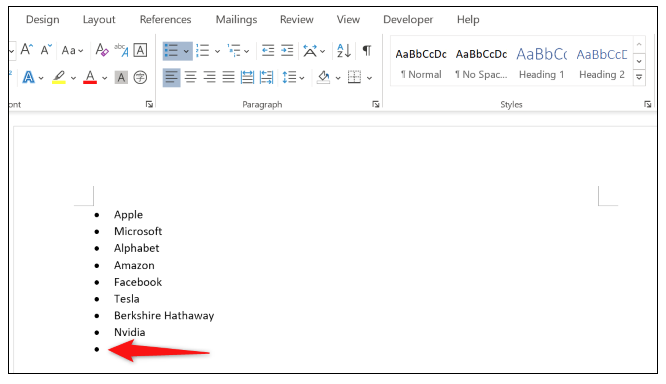This screenshot has height=384, width=666.
Task: Apply the Heading 2 style
Action: tap(602, 63)
